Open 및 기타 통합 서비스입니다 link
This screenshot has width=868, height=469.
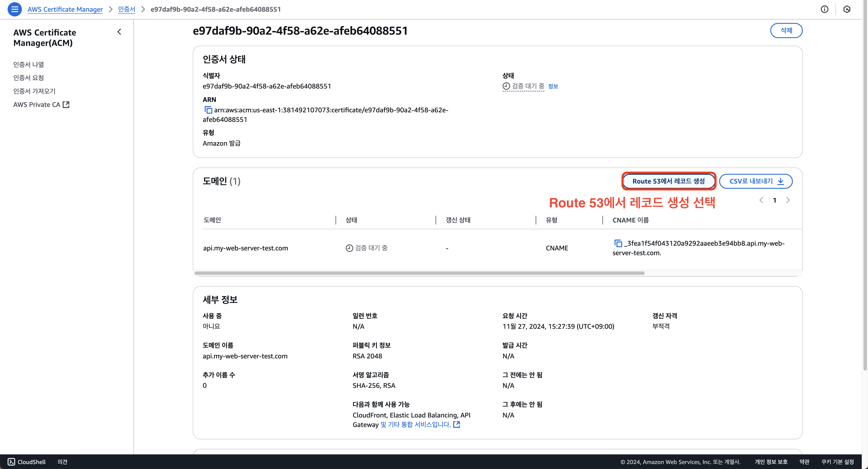click(x=420, y=425)
